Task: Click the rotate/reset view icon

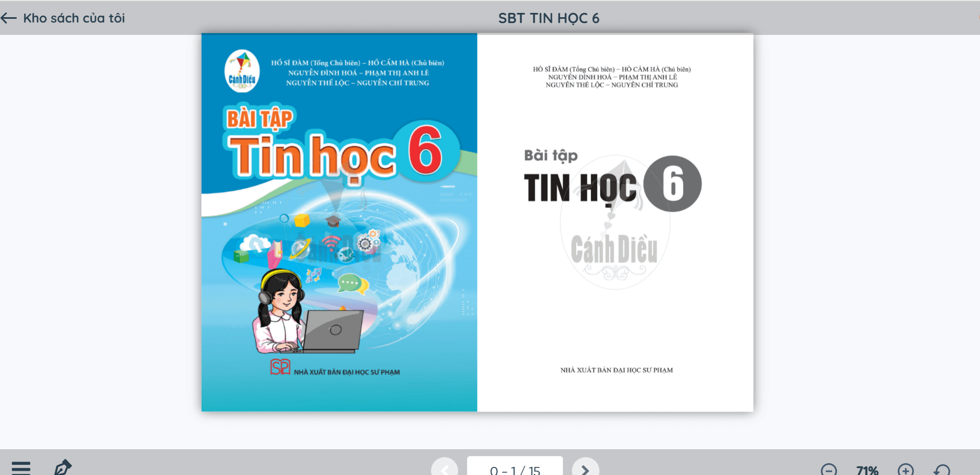Action: 942,470
